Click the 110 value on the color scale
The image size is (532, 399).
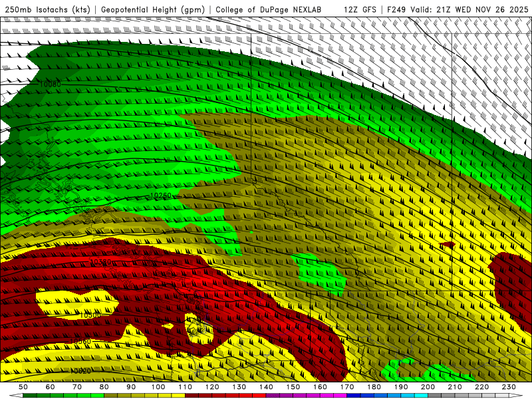186,387
